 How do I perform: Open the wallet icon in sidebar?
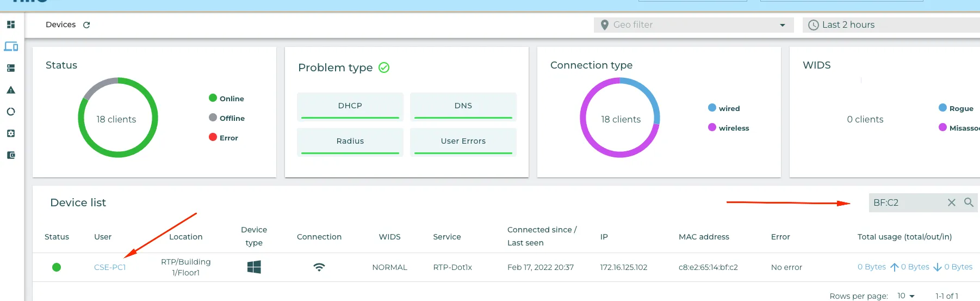11,155
